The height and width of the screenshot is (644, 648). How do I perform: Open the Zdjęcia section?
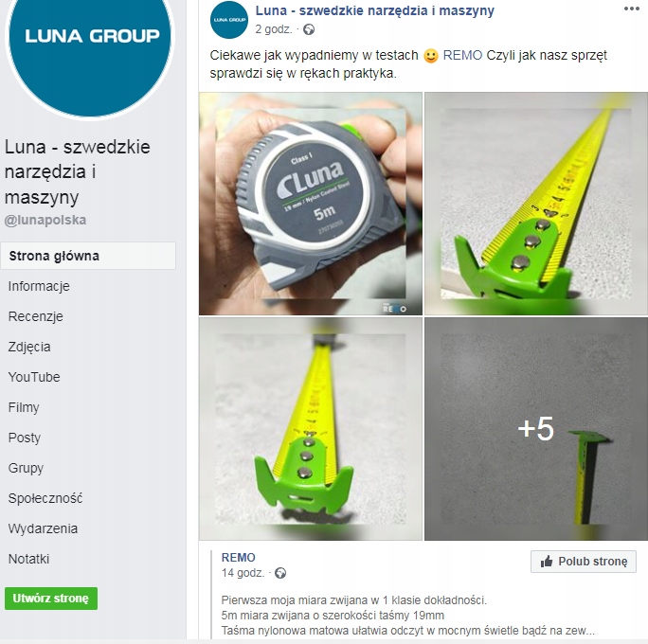pyautogui.click(x=29, y=347)
